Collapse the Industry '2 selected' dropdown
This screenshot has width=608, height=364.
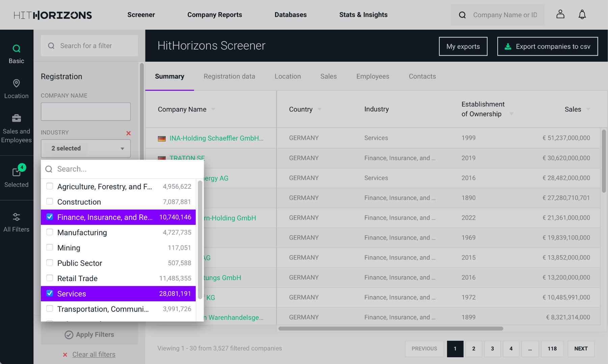point(86,148)
